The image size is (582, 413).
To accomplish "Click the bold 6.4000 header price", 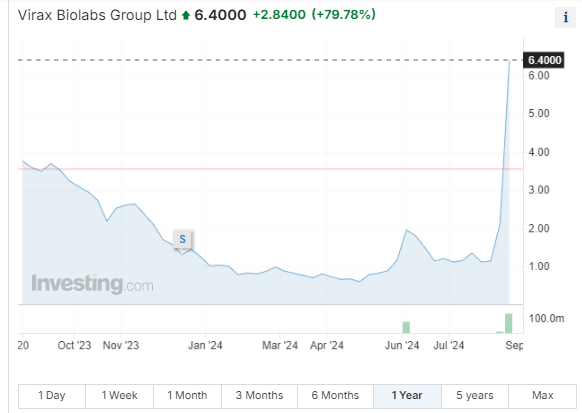I will (220, 15).
